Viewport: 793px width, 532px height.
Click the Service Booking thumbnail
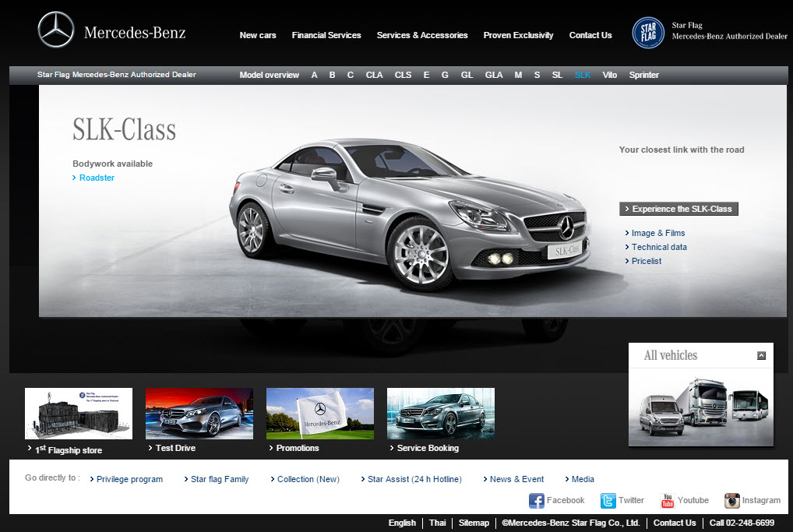(440, 414)
